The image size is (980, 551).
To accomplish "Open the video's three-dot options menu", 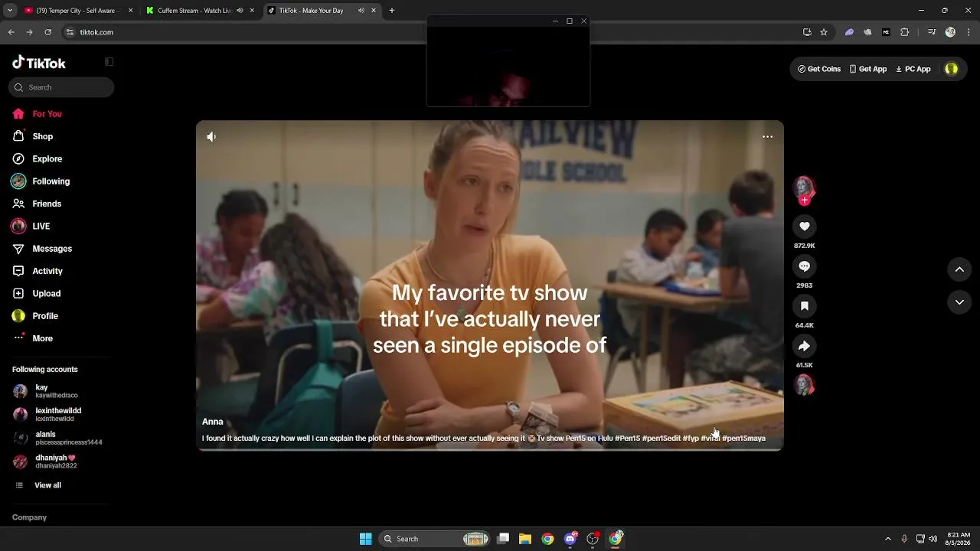I will (767, 137).
